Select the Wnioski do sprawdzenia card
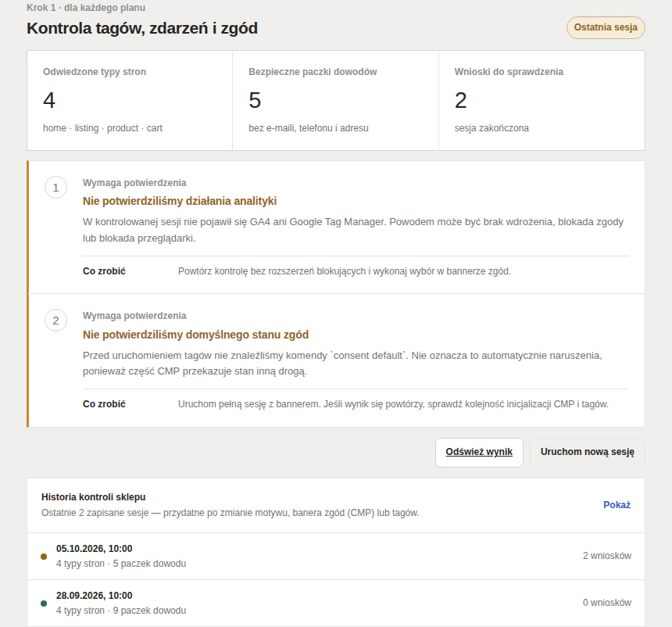Image resolution: width=672 pixels, height=627 pixels. pyautogui.click(x=542, y=100)
